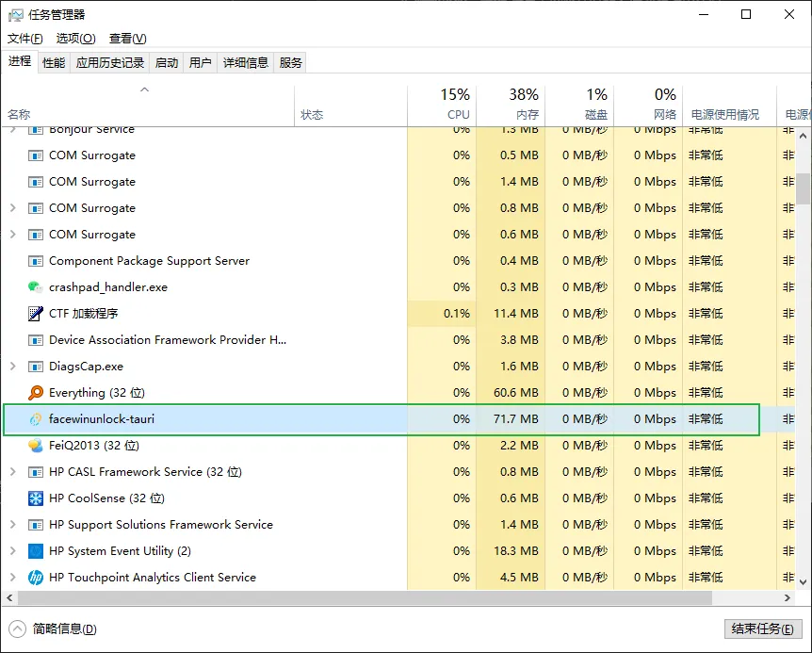Click the crashpad_handler.exe green icon
The image size is (812, 653).
[35, 286]
